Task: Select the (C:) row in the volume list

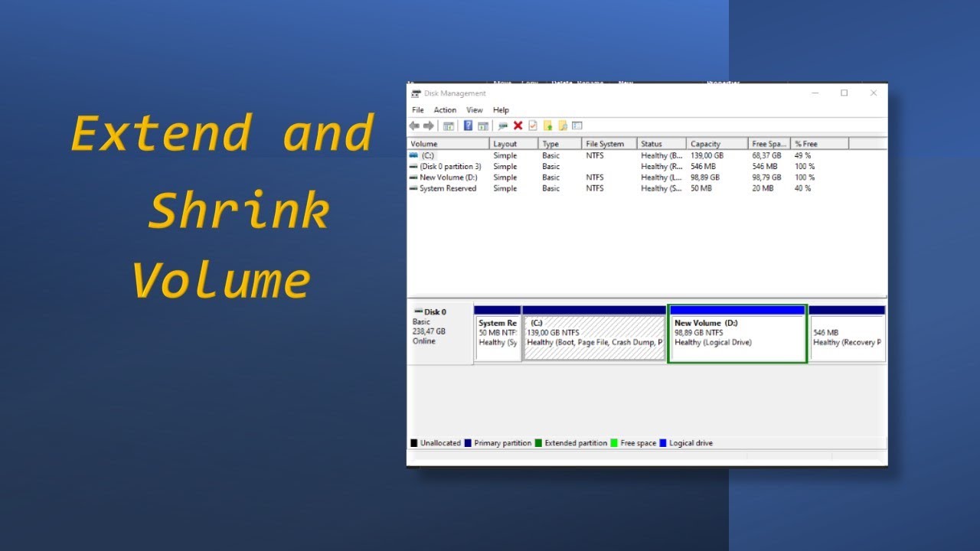Action: tap(647, 155)
